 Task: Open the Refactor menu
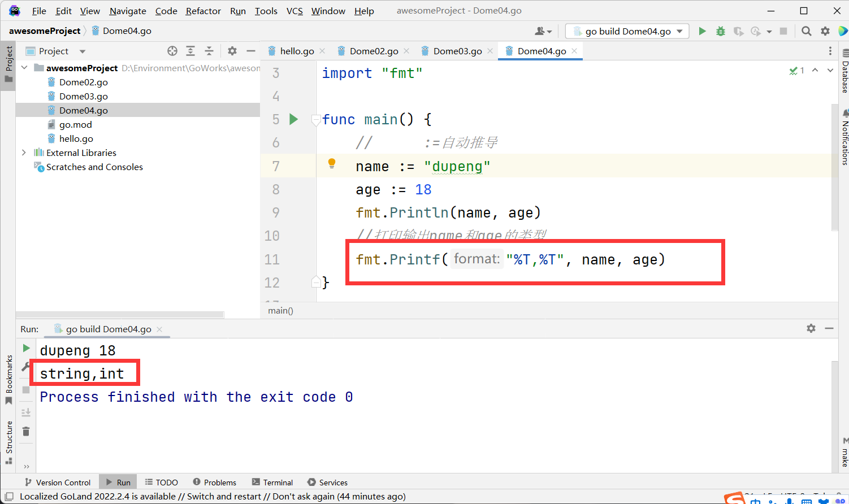pos(203,11)
